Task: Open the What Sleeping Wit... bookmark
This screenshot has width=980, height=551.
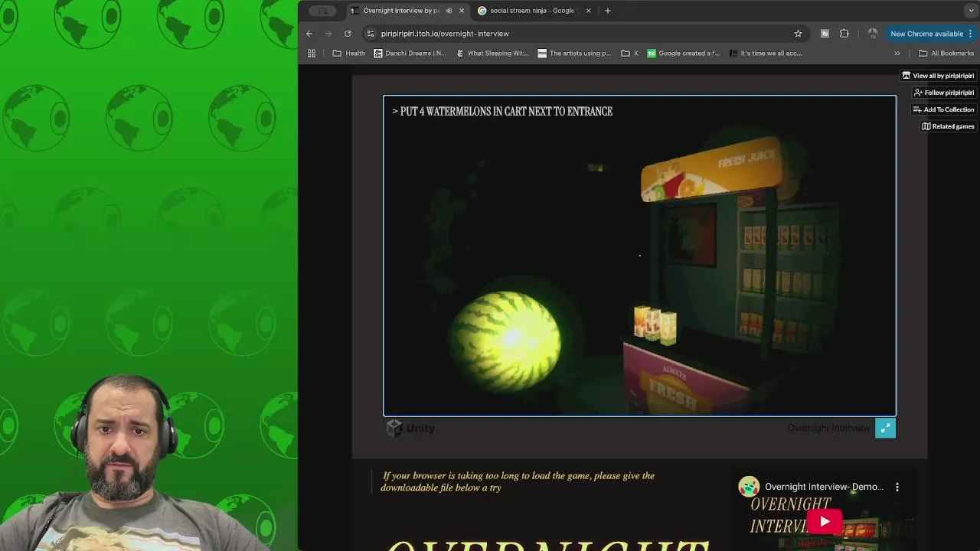Action: tap(492, 54)
